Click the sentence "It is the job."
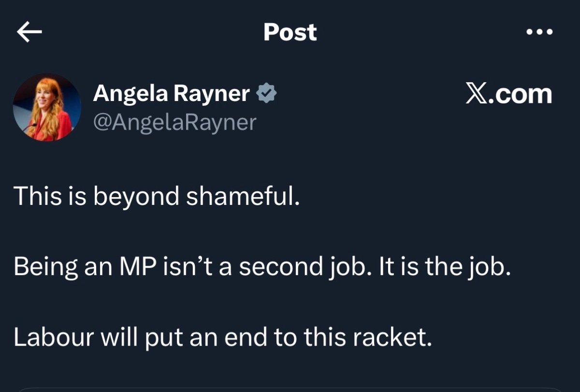 pos(441,267)
